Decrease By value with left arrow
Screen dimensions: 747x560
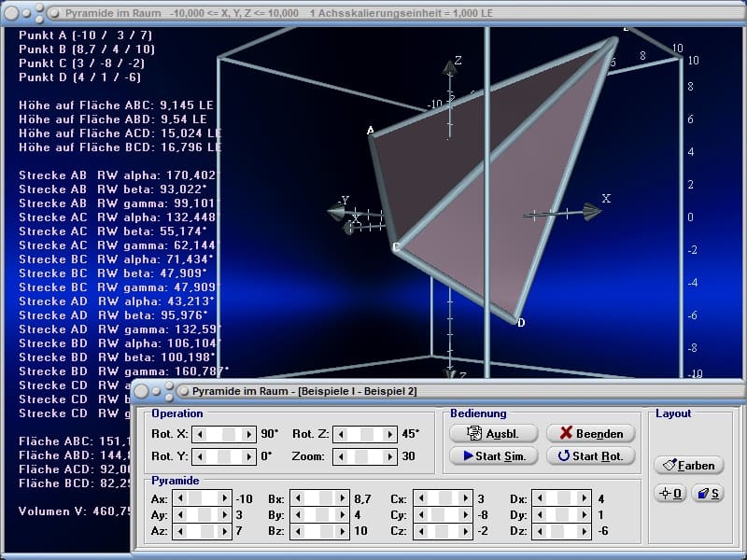point(297,515)
